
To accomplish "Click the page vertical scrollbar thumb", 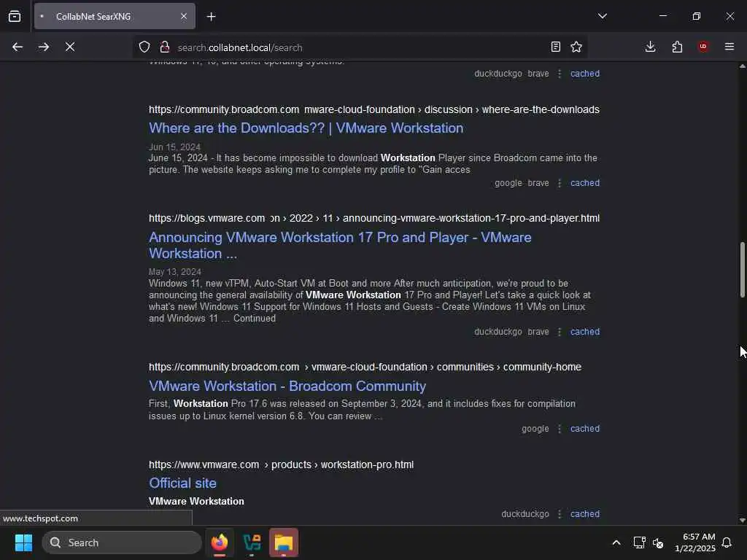I will 742,270.
